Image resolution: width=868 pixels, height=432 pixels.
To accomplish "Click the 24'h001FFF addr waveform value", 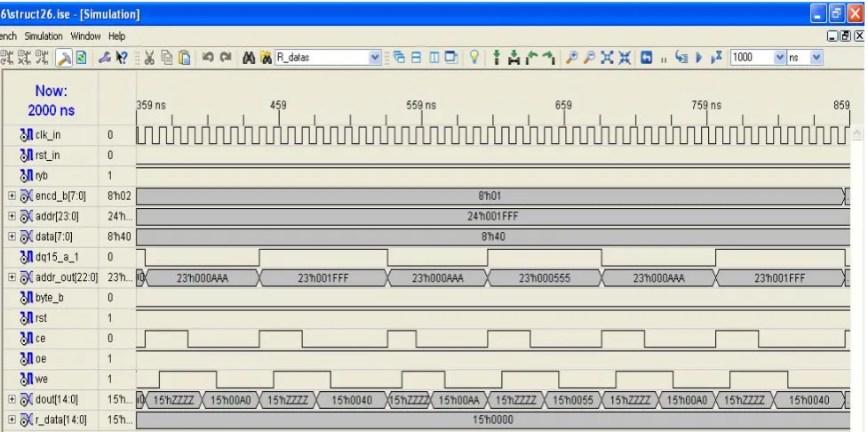I will point(493,217).
